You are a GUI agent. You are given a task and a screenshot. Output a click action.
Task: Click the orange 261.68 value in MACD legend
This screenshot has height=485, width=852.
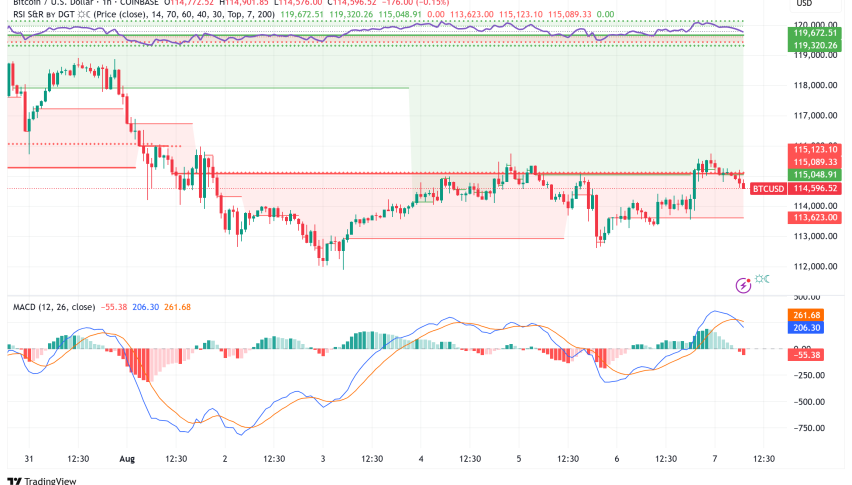tap(178, 307)
